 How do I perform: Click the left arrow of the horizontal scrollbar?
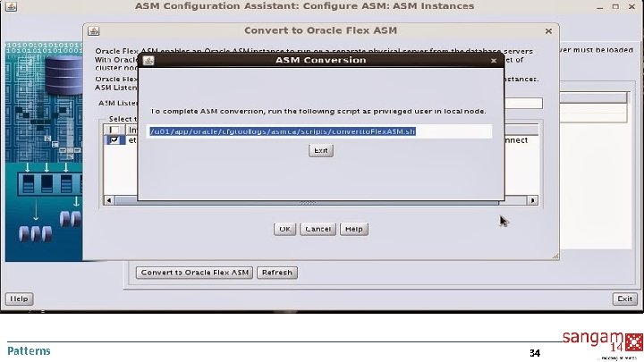coord(109,200)
